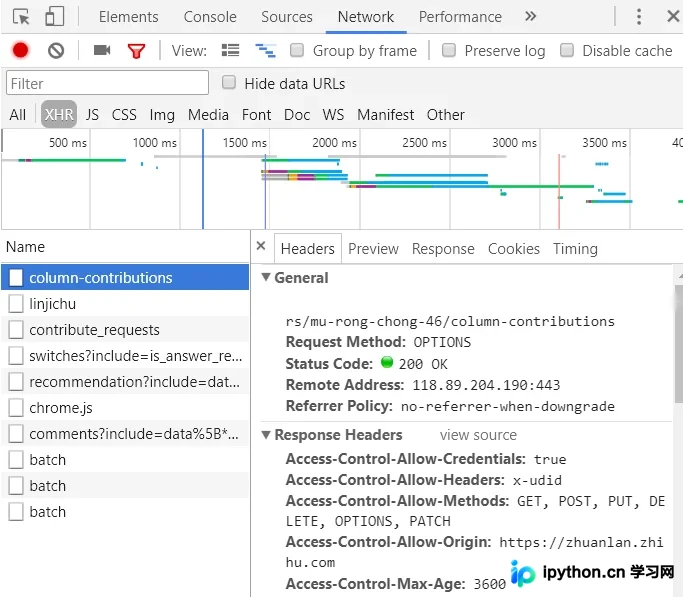The height and width of the screenshot is (597, 683).
Task: Toggle the device toolbar icon
Action: click(x=54, y=17)
